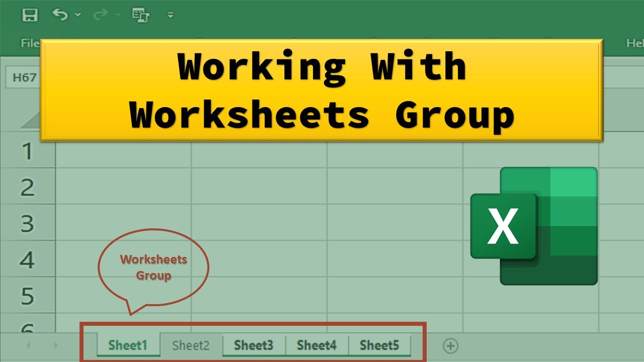The image size is (644, 362).
Task: Click the touch/mouse mode icon
Action: pyautogui.click(x=141, y=15)
